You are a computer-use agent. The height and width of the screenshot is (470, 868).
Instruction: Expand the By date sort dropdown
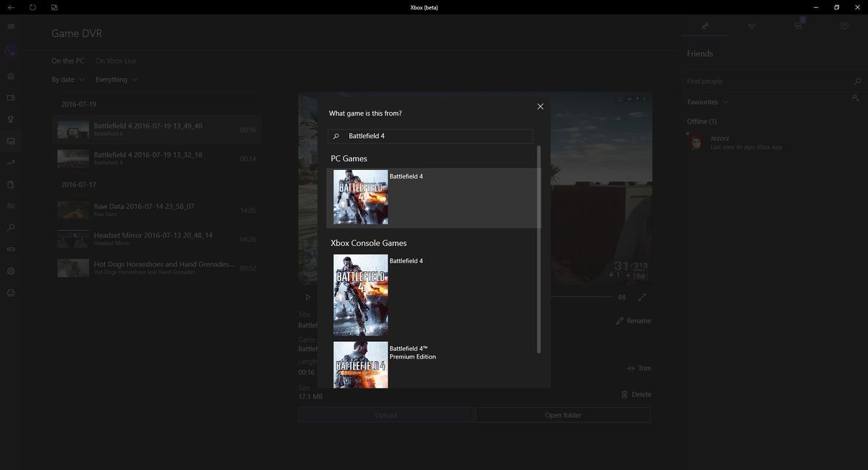coord(68,80)
